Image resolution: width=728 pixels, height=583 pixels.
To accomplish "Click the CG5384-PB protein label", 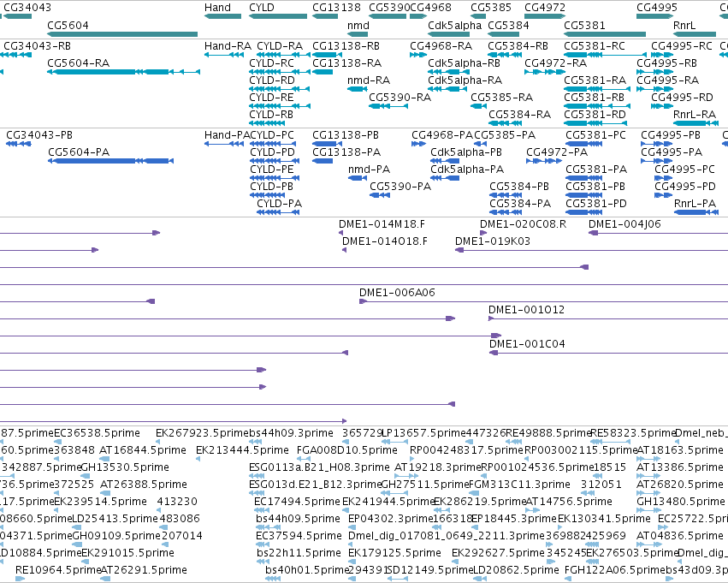I will 519,187.
